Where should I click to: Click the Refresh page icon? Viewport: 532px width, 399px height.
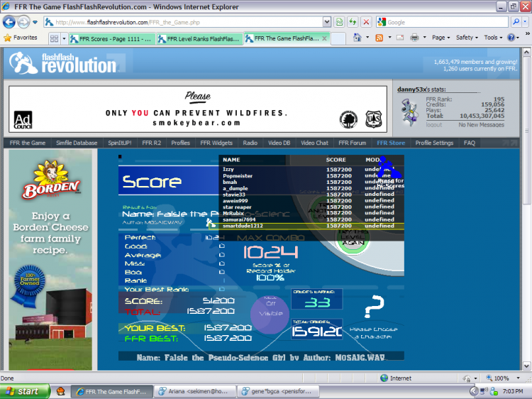click(353, 23)
